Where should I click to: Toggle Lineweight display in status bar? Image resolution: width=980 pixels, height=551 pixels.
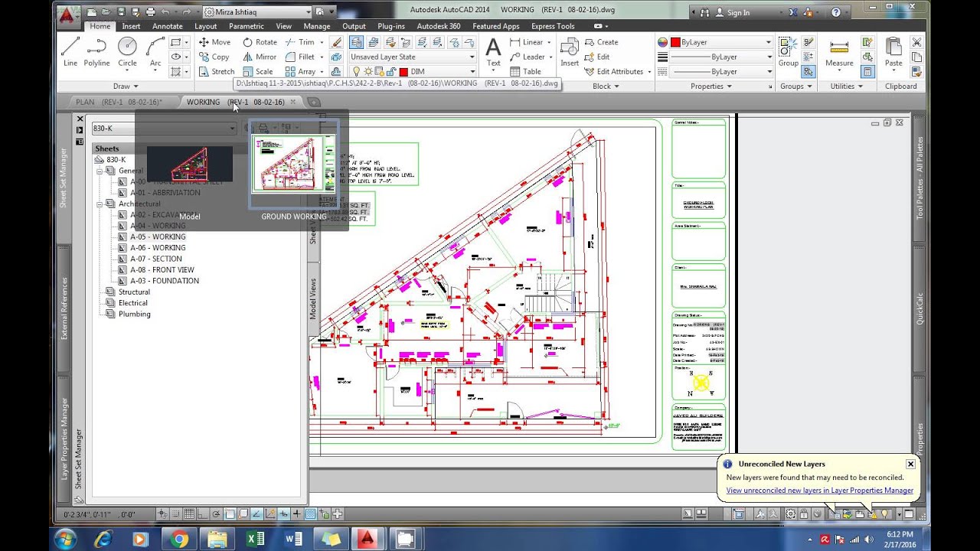click(x=297, y=514)
